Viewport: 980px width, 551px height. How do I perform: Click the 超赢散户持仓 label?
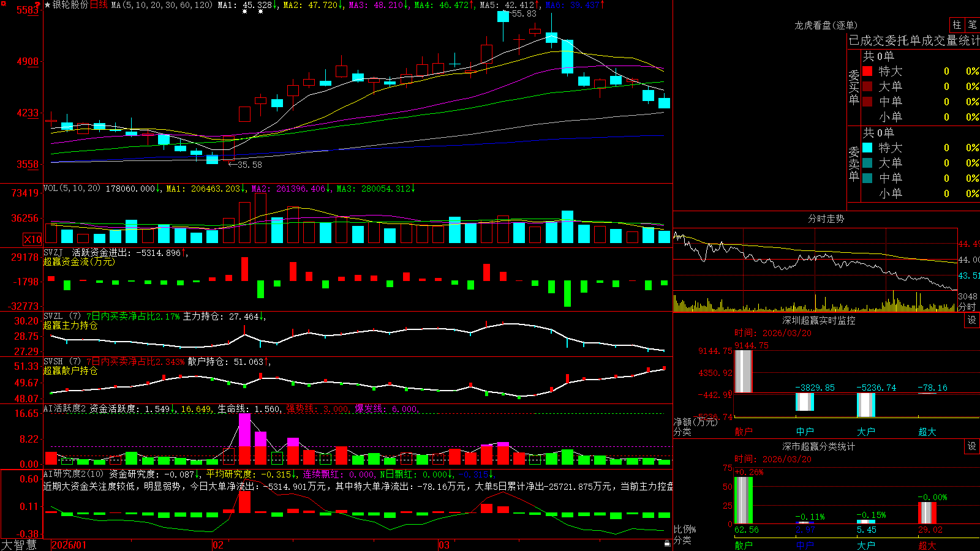coord(70,371)
